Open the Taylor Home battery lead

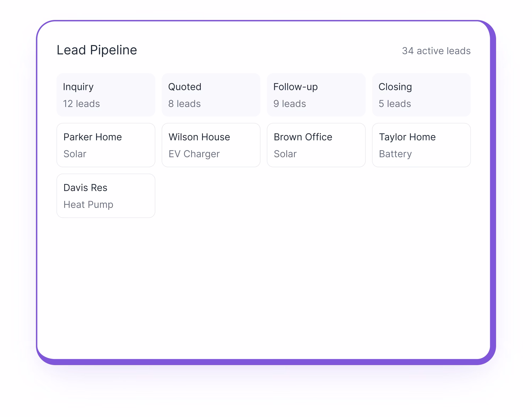pos(421,145)
